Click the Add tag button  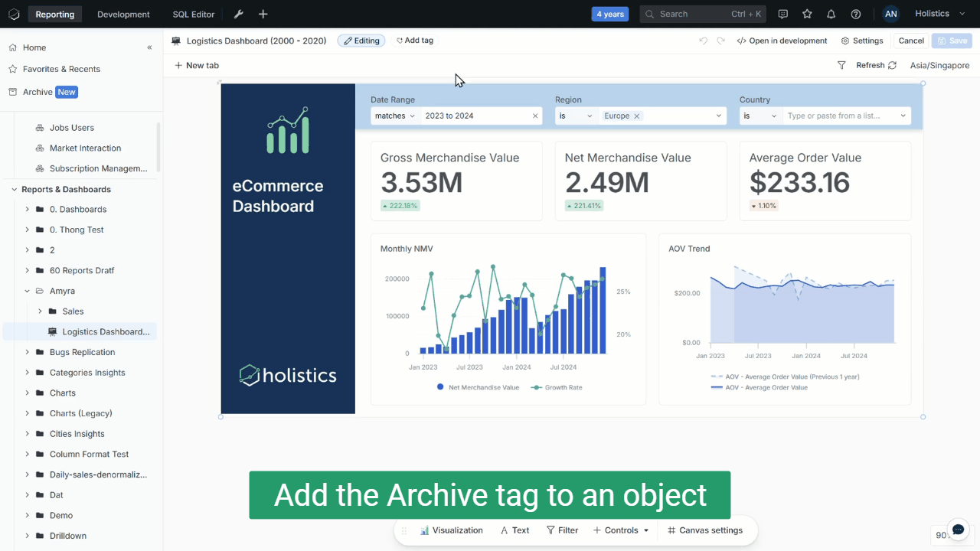pyautogui.click(x=414, y=41)
